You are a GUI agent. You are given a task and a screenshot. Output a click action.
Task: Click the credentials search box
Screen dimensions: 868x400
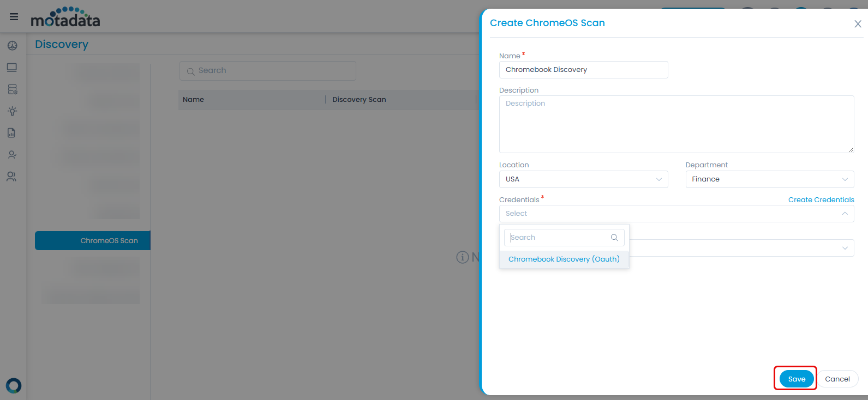coord(564,238)
